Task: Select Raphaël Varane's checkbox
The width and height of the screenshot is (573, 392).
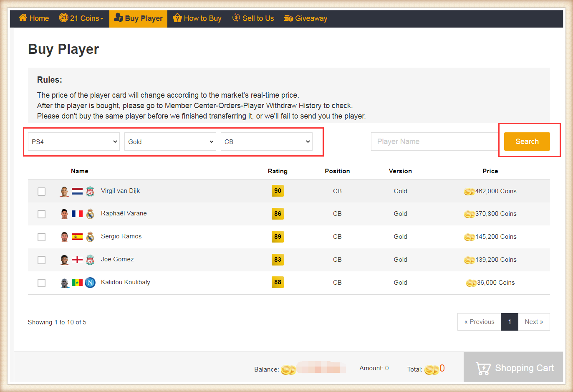Action: tap(41, 214)
